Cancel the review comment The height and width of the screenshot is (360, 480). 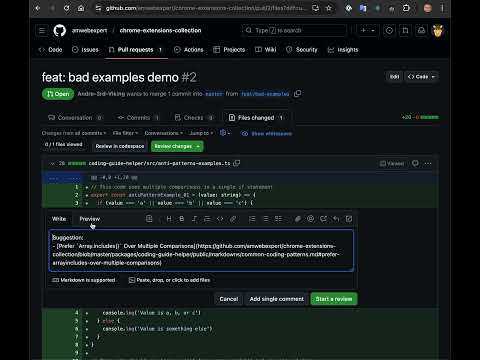229,299
